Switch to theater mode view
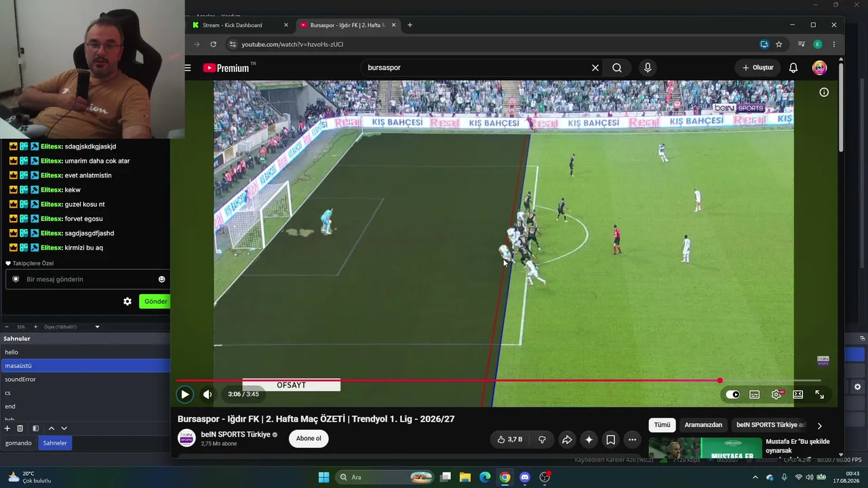The height and width of the screenshot is (488, 868). (798, 394)
